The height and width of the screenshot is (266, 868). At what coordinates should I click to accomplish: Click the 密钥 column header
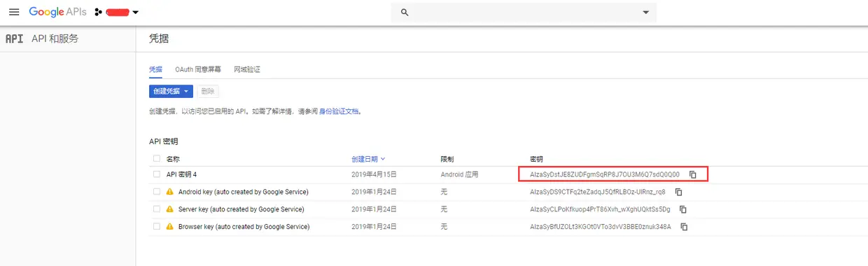(x=537, y=159)
